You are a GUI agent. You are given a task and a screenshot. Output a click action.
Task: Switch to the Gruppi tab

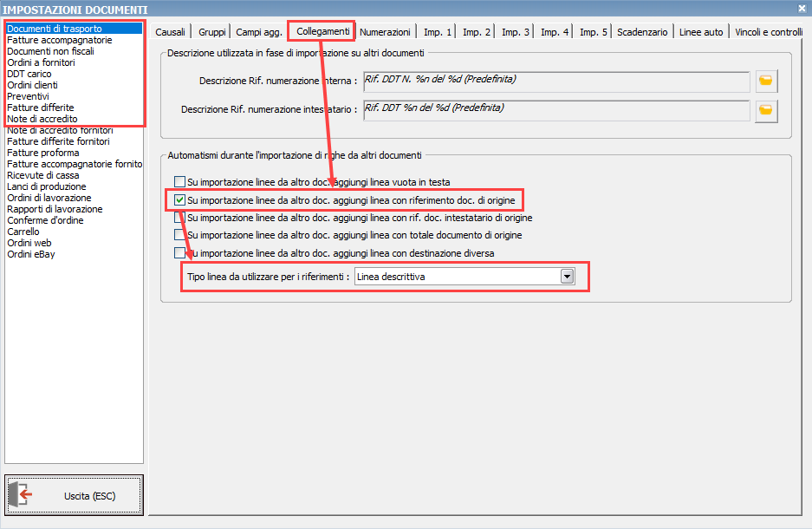coord(211,32)
